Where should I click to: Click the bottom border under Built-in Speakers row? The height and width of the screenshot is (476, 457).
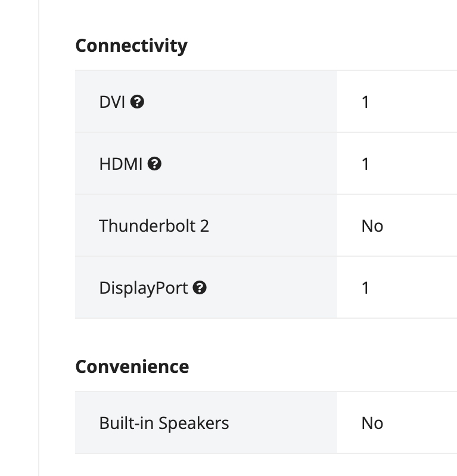[266, 453]
